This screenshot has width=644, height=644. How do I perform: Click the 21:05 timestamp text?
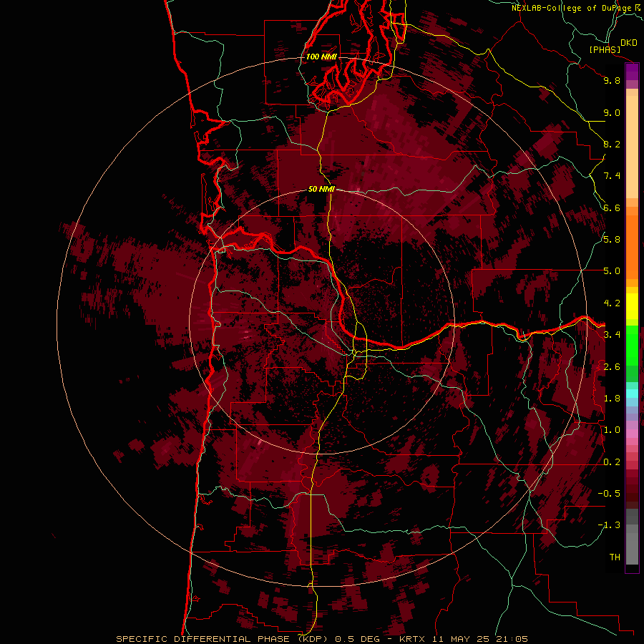coord(513,639)
